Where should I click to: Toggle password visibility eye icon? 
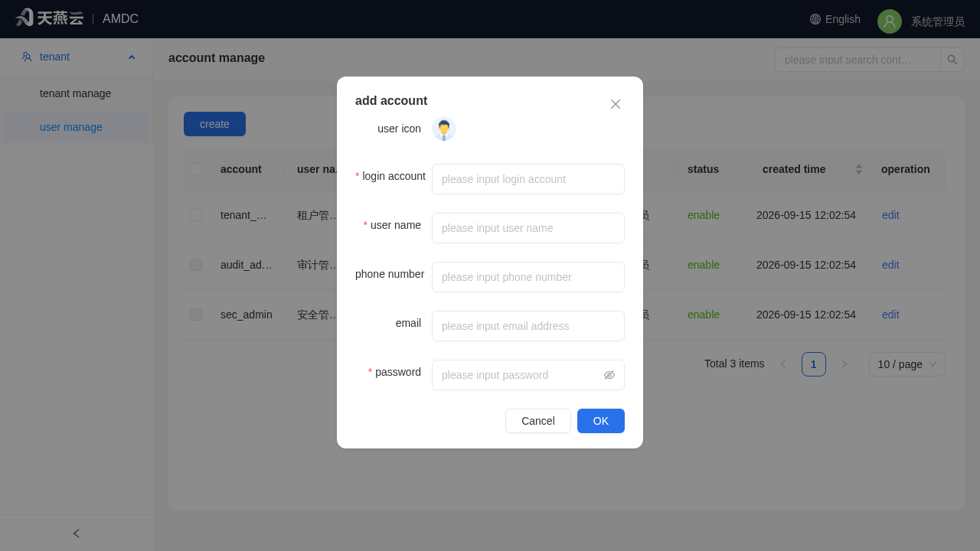click(x=609, y=375)
